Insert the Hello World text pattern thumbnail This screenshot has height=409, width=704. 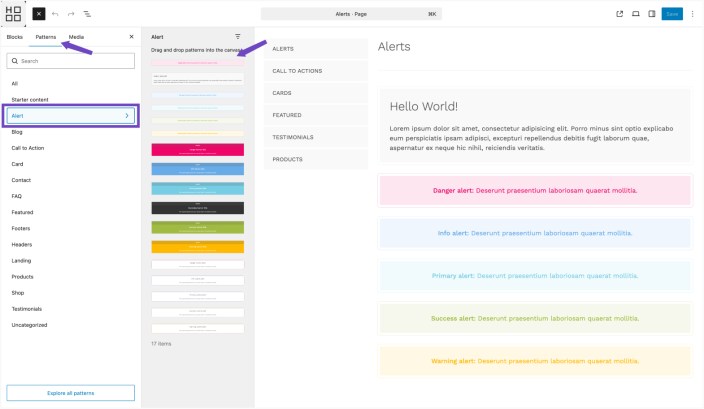198,79
